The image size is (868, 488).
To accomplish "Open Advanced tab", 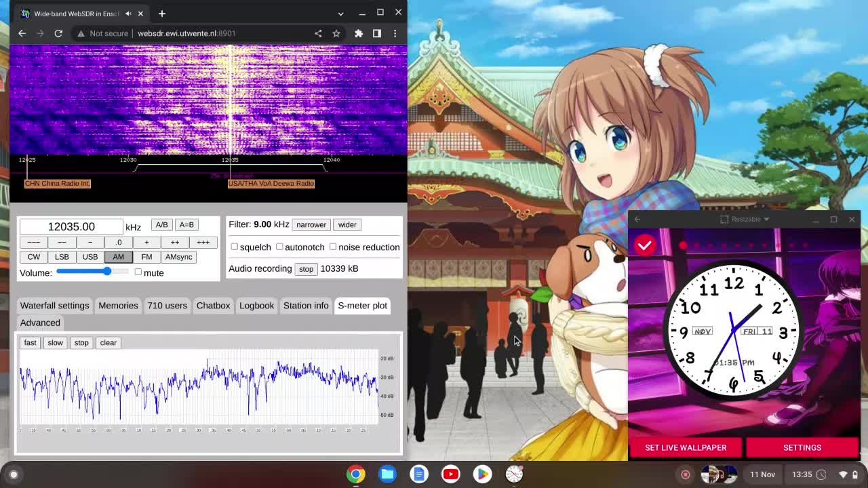I will click(x=40, y=323).
